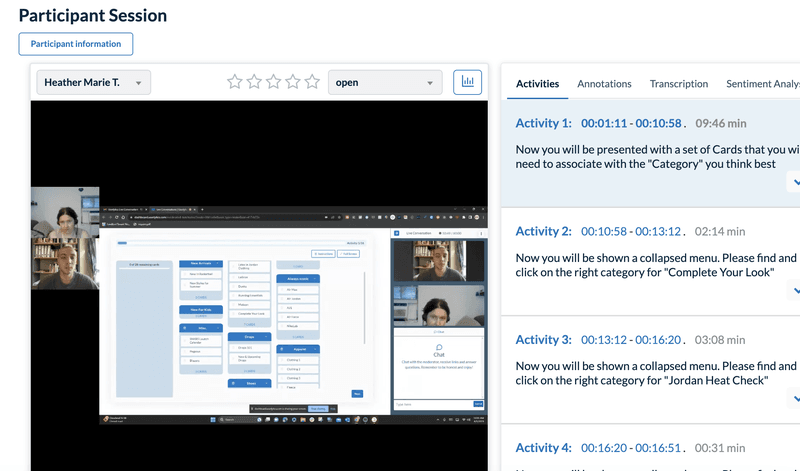Expand Activity 3 details chevron
Screen dimensions: 800x471
pos(795,398)
